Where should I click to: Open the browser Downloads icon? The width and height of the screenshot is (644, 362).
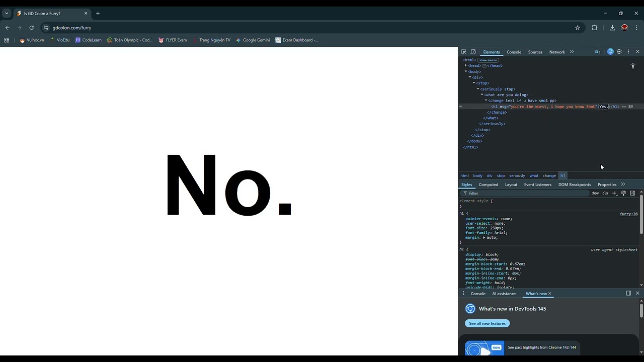click(612, 28)
